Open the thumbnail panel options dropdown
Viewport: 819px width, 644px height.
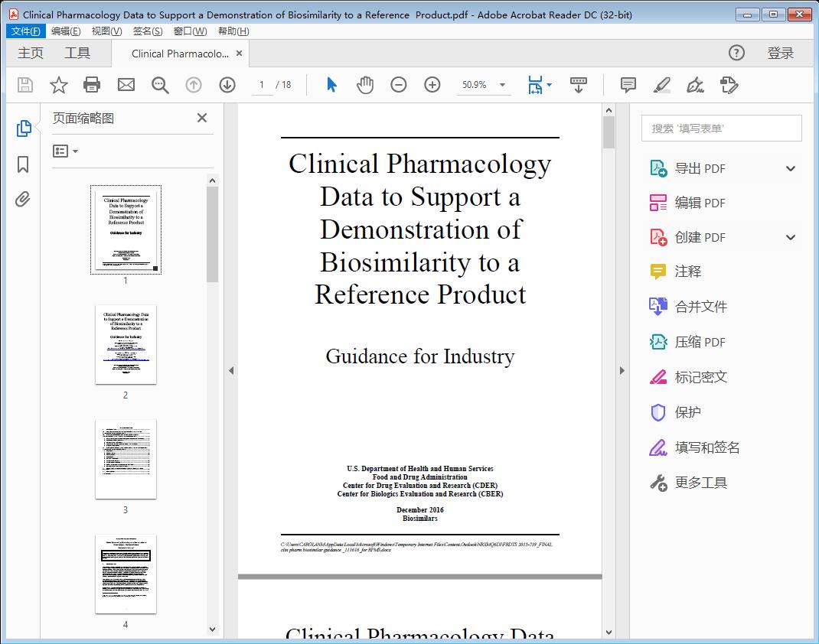coord(63,151)
